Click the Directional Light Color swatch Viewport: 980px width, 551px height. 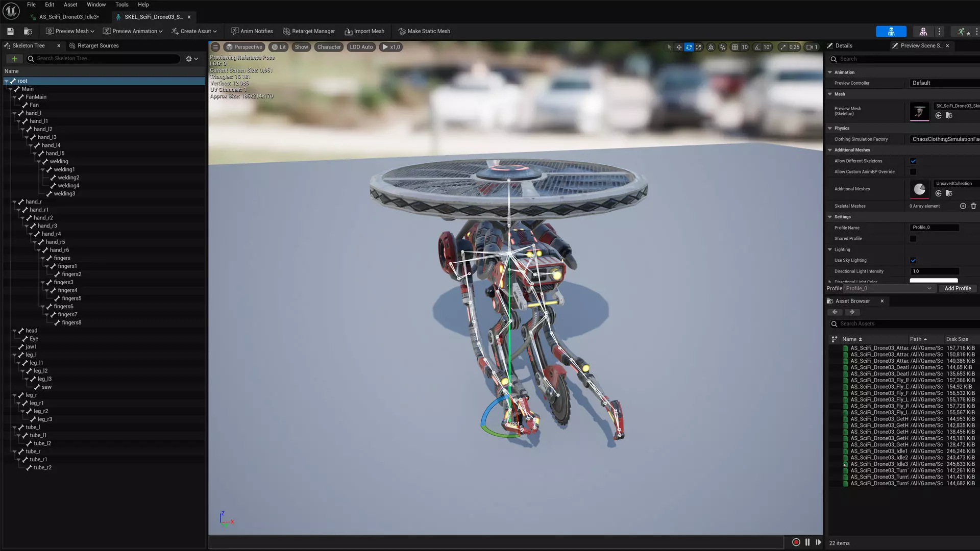pyautogui.click(x=934, y=281)
